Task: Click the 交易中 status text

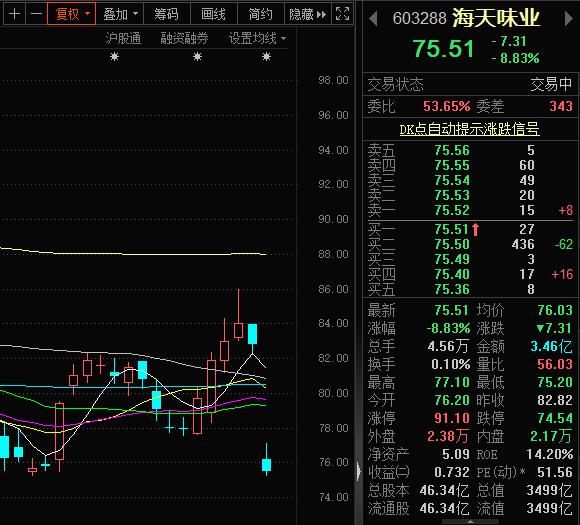Action: pos(551,85)
